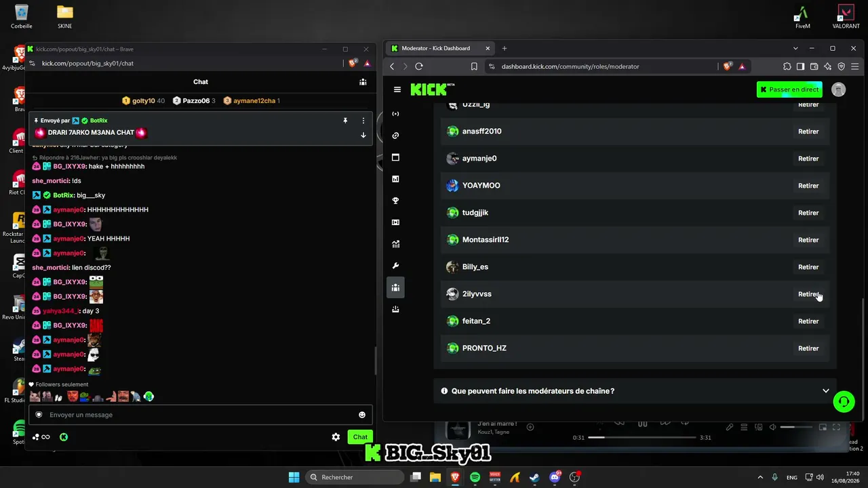Open chat settings gear icon
The height and width of the screenshot is (488, 868).
[336, 437]
